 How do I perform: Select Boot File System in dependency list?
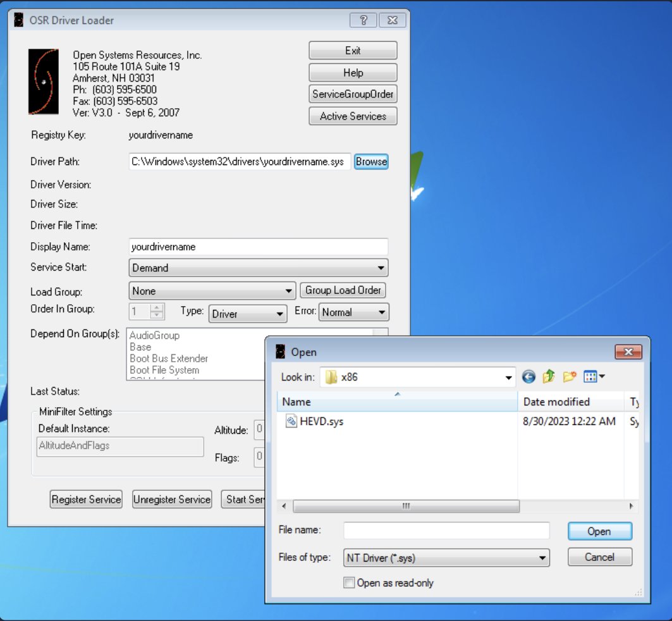pos(164,371)
